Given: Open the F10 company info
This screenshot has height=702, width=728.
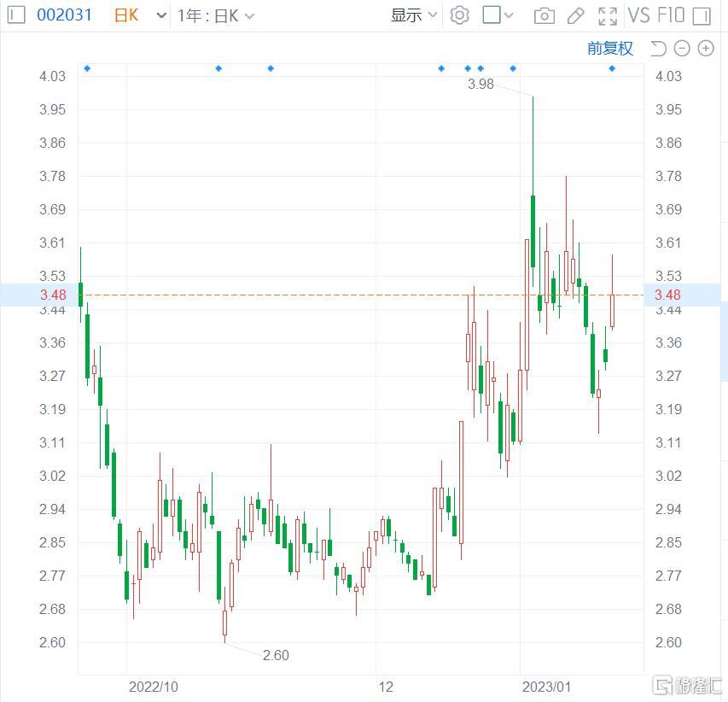Looking at the screenshot, I should click(x=672, y=15).
